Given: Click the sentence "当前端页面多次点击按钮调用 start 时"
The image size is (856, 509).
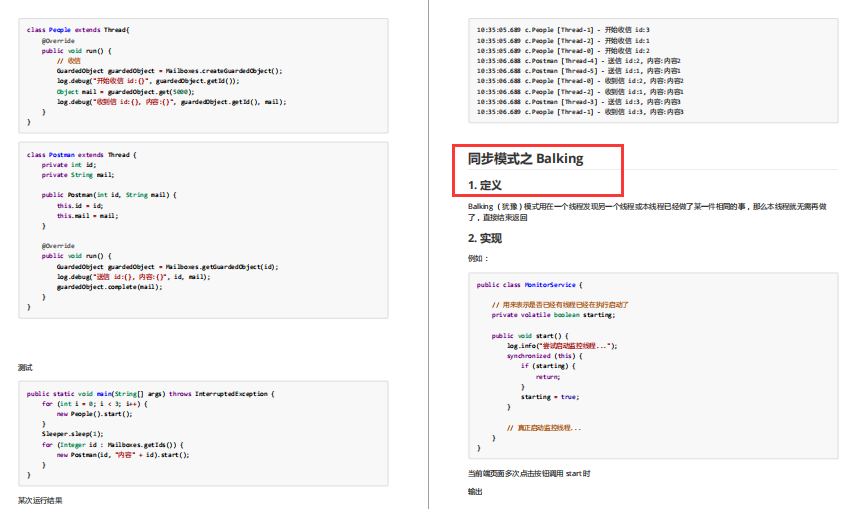Looking at the screenshot, I should click(x=529, y=474).
